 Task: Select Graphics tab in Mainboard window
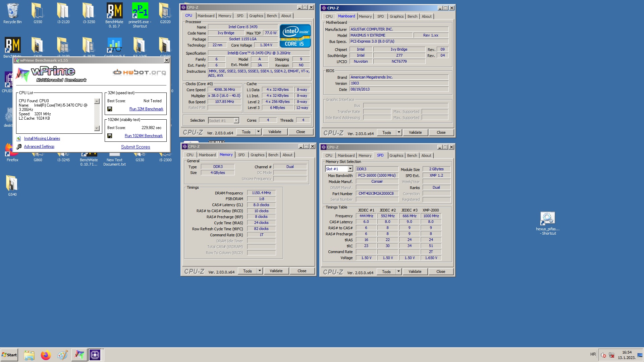[396, 16]
